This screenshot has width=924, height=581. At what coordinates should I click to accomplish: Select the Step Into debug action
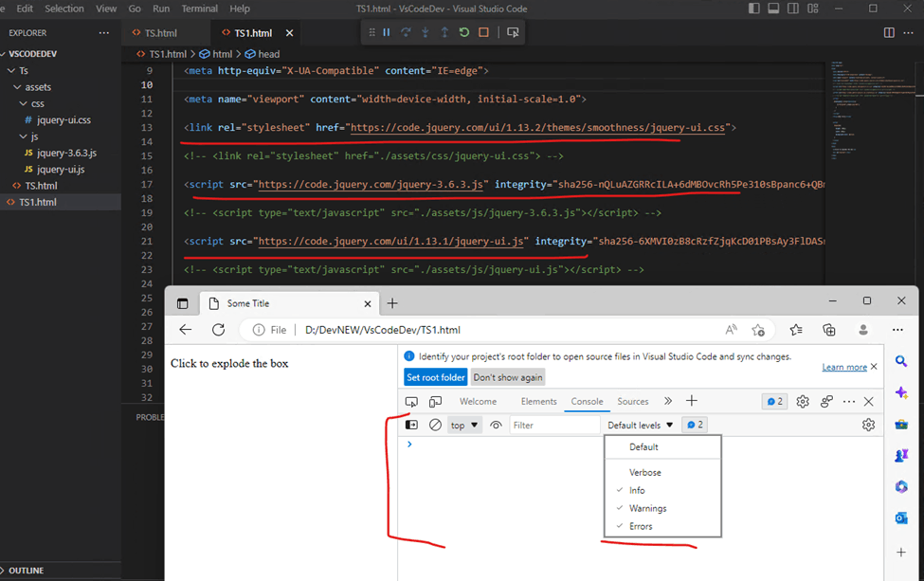426,31
